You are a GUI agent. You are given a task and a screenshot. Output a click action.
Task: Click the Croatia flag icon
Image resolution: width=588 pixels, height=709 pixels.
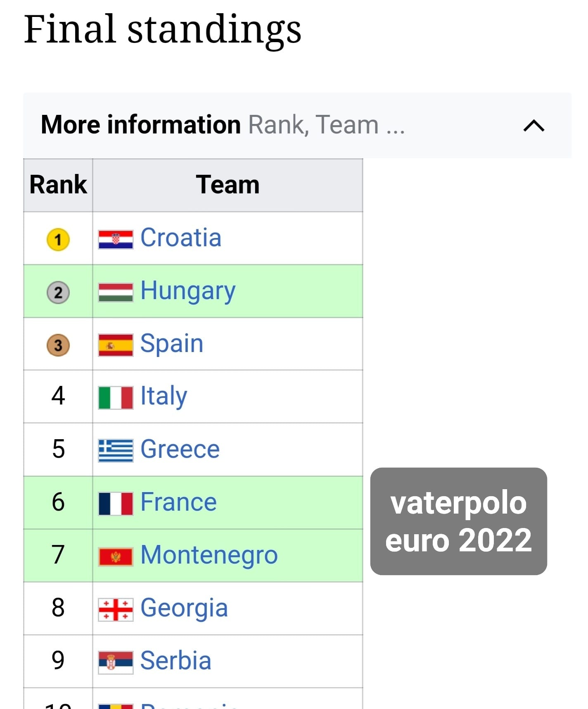click(116, 239)
